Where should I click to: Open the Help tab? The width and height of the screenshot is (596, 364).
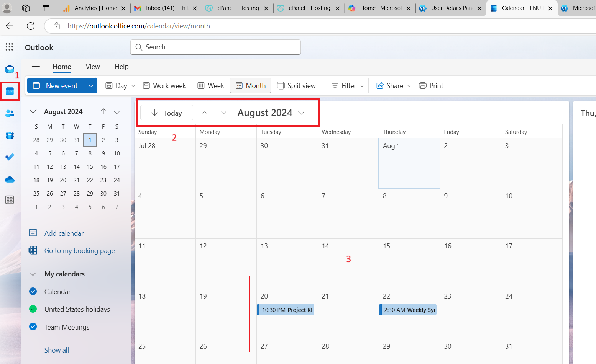click(x=121, y=67)
